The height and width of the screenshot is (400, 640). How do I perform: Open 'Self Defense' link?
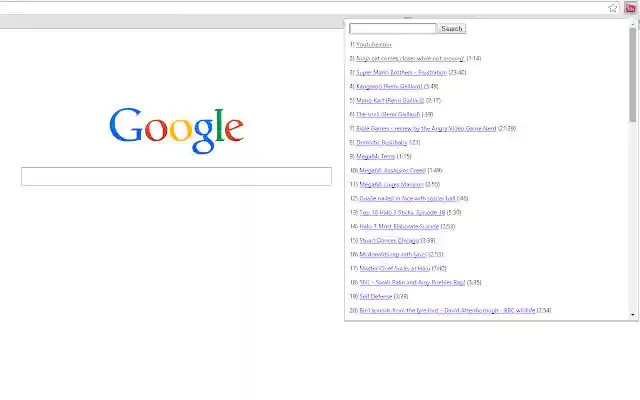tap(376, 296)
